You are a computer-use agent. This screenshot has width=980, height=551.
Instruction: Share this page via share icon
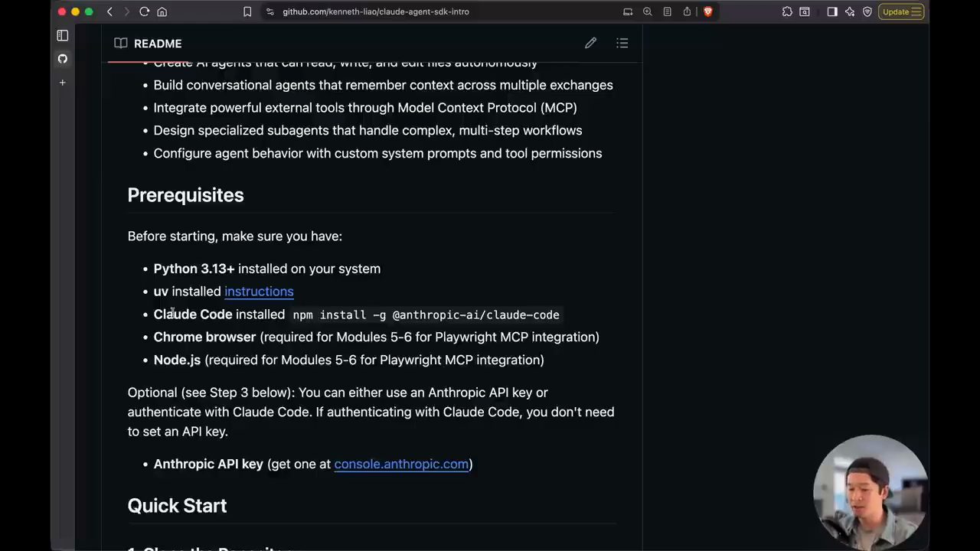tap(687, 11)
